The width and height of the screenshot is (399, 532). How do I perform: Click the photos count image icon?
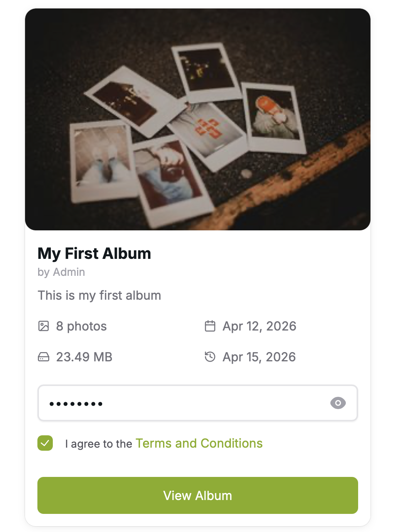[x=44, y=326]
